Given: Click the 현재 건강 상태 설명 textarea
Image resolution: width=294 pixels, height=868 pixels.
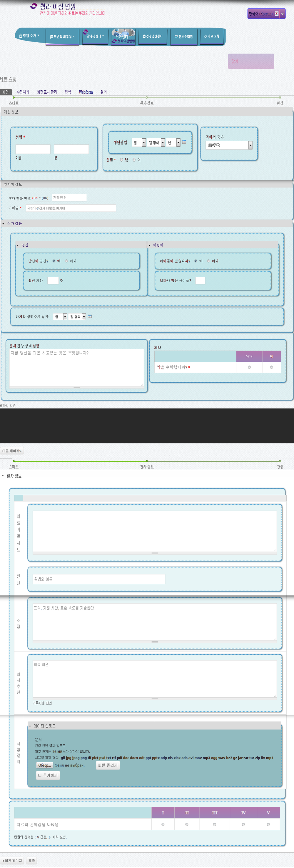Looking at the screenshot, I should [x=76, y=367].
